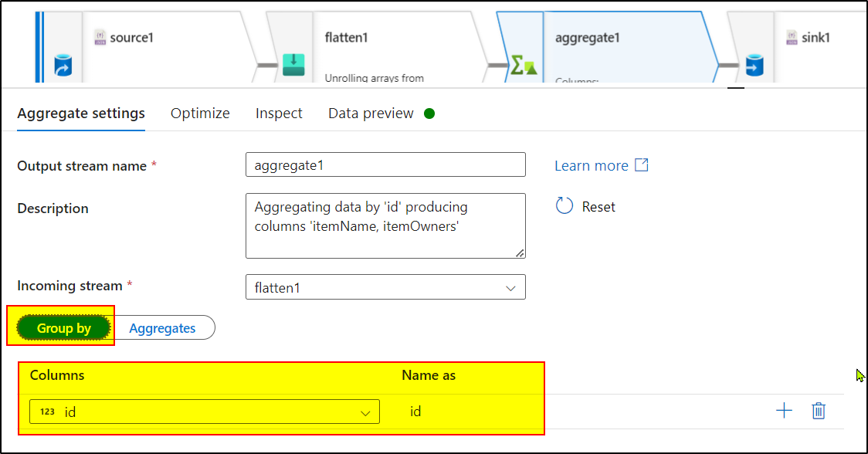Open the Data preview tab

(x=371, y=113)
